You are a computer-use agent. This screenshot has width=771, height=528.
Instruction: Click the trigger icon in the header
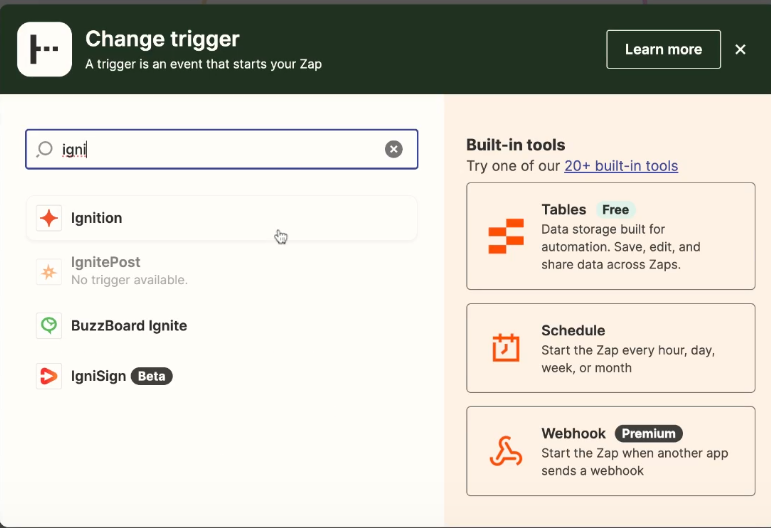pyautogui.click(x=44, y=49)
